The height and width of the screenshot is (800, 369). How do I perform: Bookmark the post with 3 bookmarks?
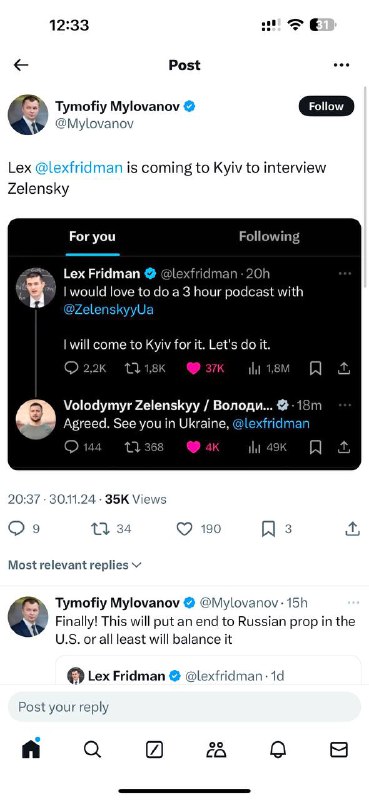tap(276, 529)
